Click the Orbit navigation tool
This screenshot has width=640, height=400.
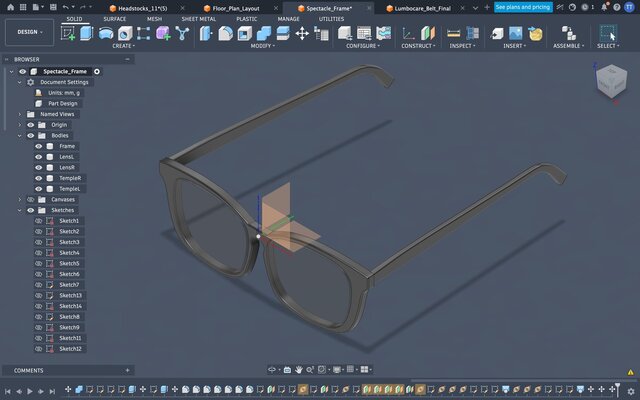(271, 369)
